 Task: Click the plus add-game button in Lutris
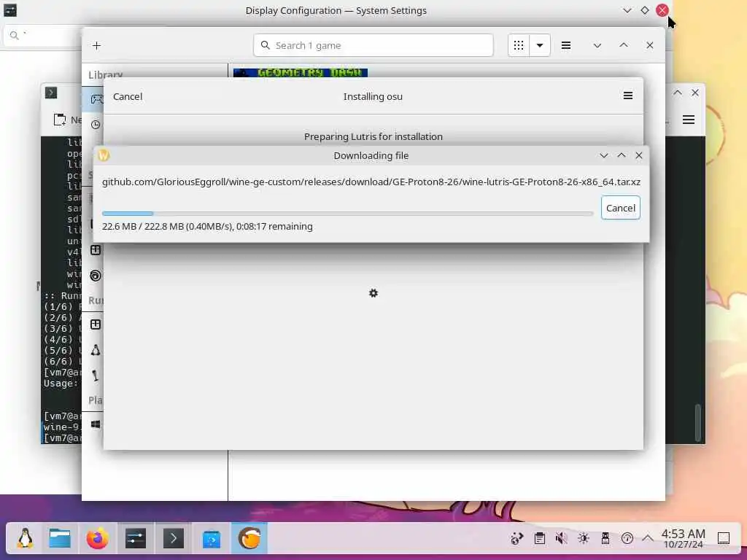[x=97, y=46]
